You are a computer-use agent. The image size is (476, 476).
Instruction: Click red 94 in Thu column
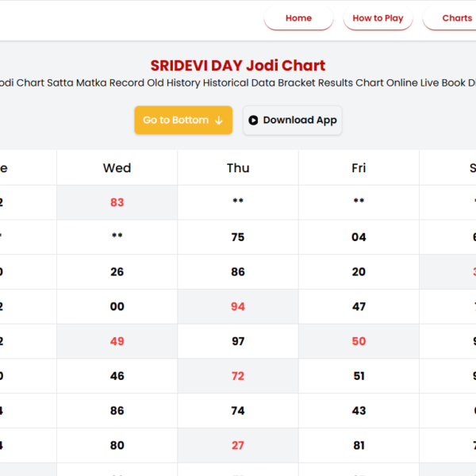(238, 306)
